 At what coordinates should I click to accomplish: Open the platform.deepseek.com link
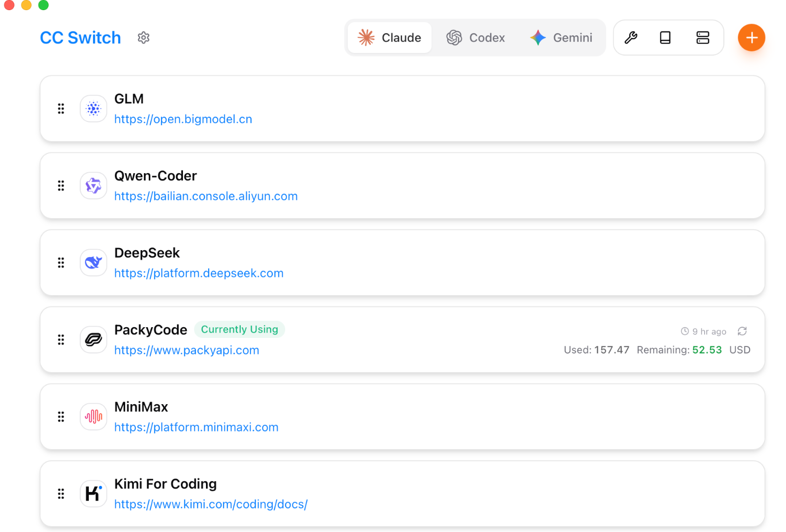point(199,273)
